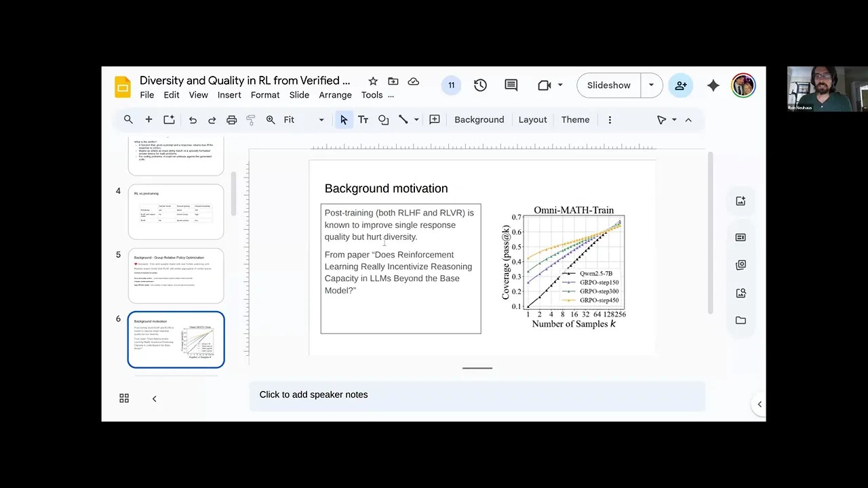This screenshot has height=488, width=868.
Task: Insert slide from template icon
Action: click(169, 119)
